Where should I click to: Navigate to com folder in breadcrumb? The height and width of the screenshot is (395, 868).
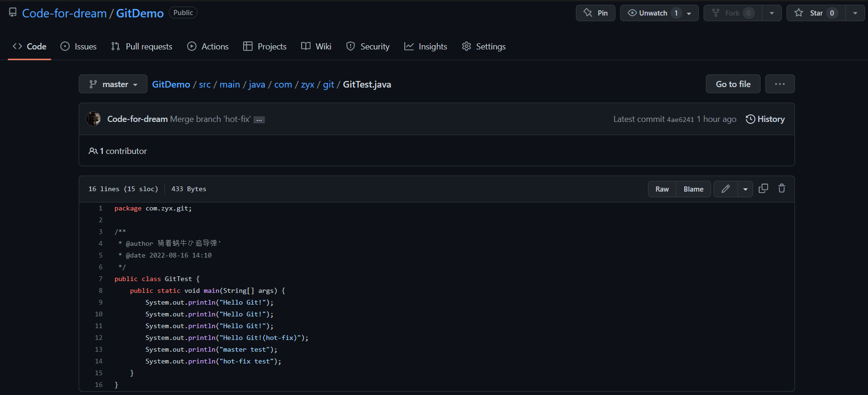[x=283, y=84]
